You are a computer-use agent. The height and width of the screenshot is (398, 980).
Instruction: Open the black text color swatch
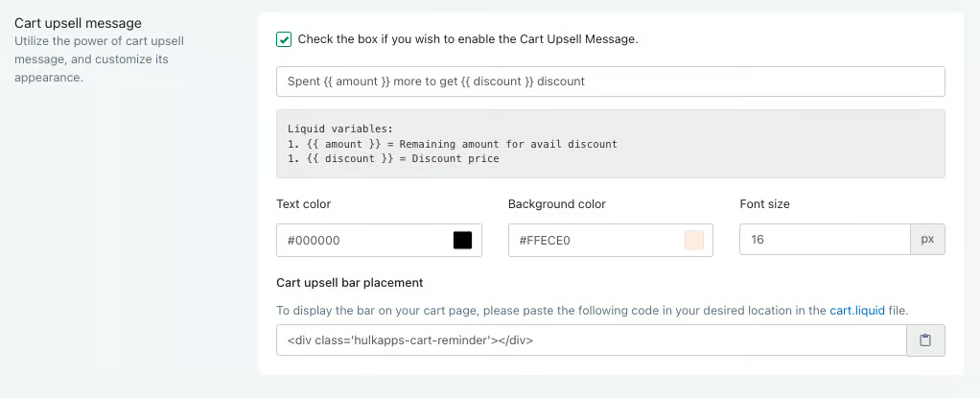click(462, 240)
